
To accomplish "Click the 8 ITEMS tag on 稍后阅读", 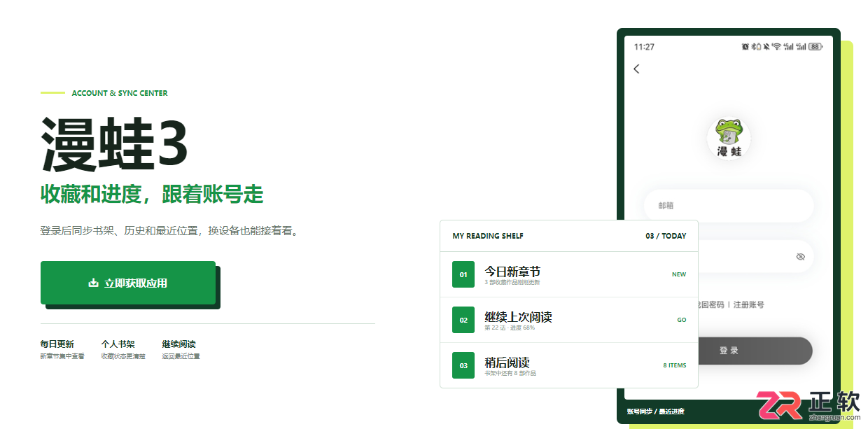I will (675, 365).
